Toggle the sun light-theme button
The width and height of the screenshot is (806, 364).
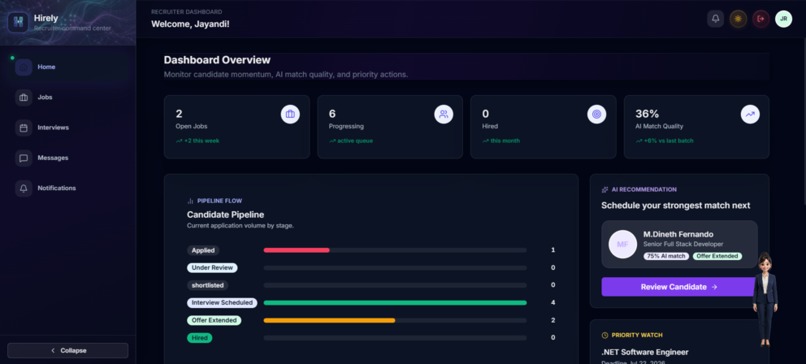[738, 19]
